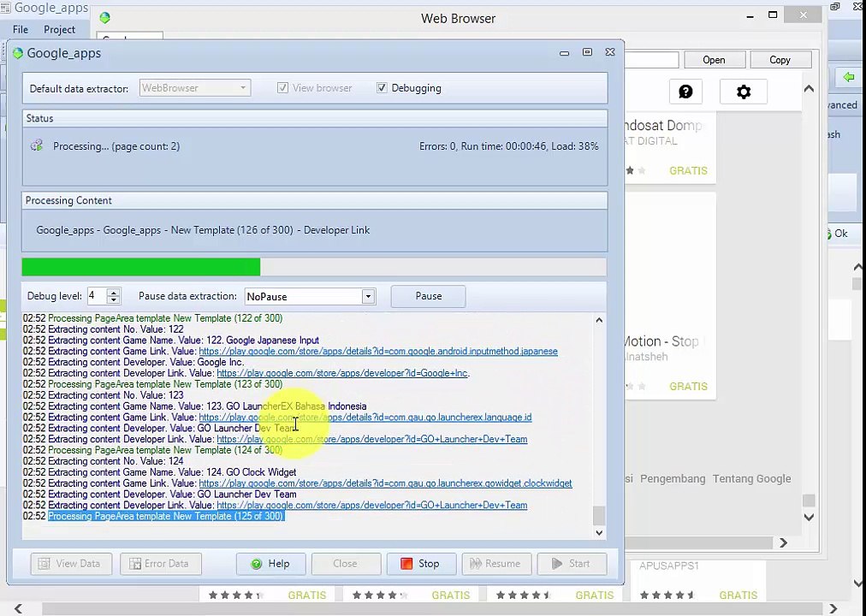866x616 pixels.
Task: Click the settings gear icon in browser
Action: point(744,92)
